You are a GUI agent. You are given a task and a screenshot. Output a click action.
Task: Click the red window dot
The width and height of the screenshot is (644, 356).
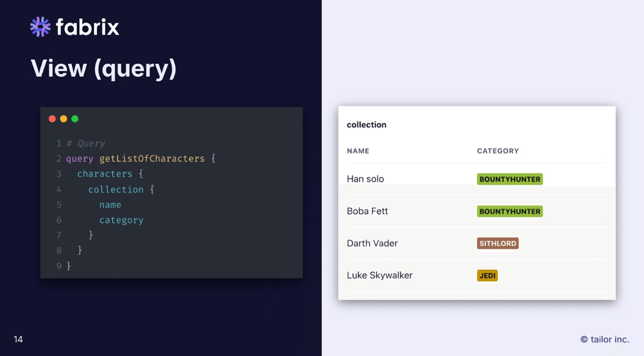pos(52,118)
